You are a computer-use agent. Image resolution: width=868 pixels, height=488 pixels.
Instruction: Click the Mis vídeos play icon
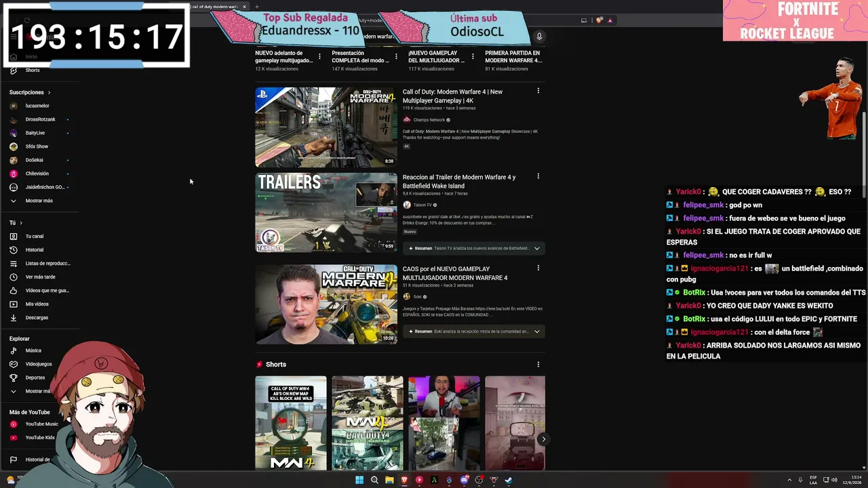14,304
